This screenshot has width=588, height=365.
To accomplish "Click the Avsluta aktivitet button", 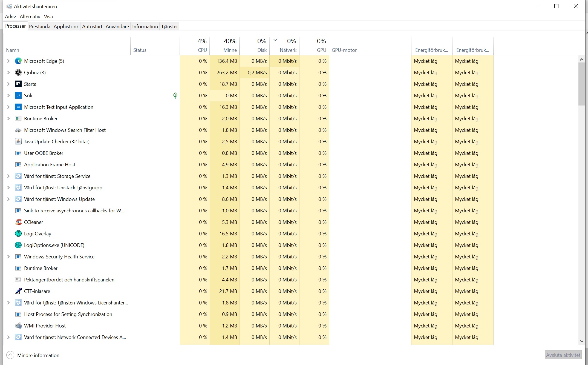I will [563, 355].
